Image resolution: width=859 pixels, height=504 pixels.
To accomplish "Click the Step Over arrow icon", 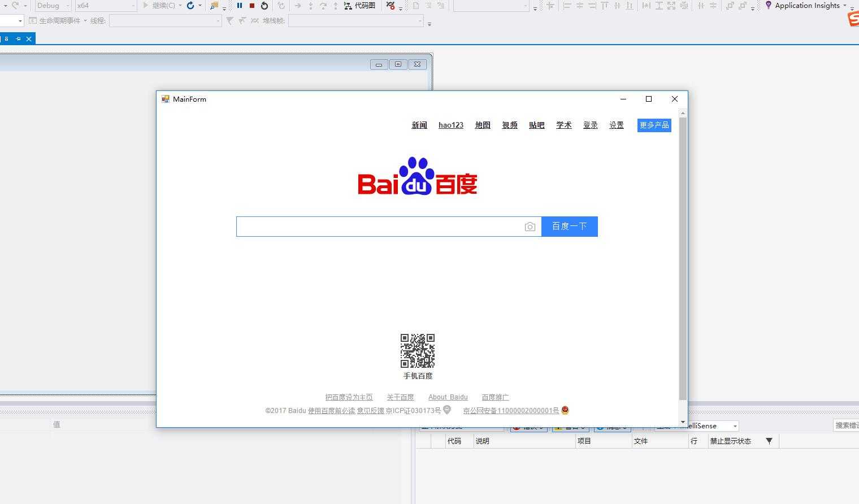I will coord(323,6).
